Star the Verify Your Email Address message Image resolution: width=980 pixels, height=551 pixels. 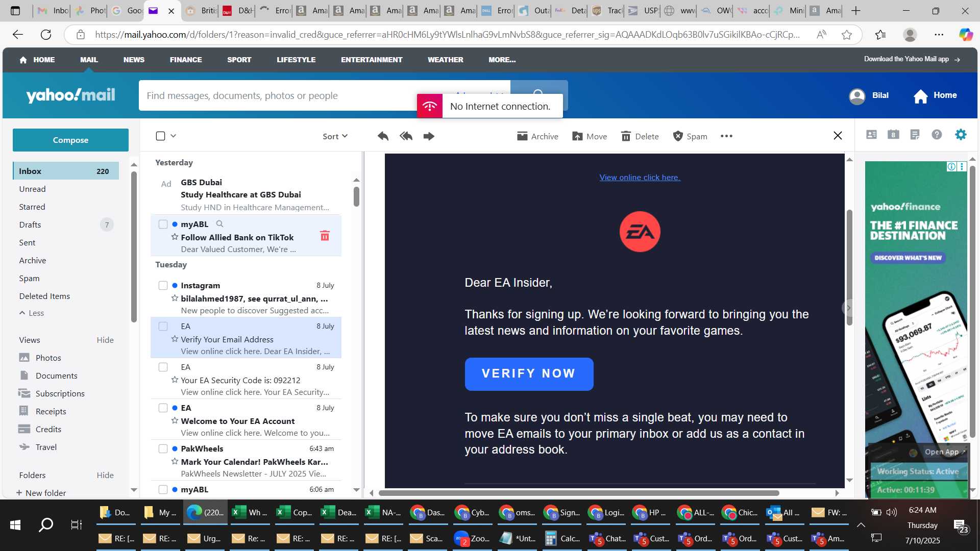(x=175, y=339)
